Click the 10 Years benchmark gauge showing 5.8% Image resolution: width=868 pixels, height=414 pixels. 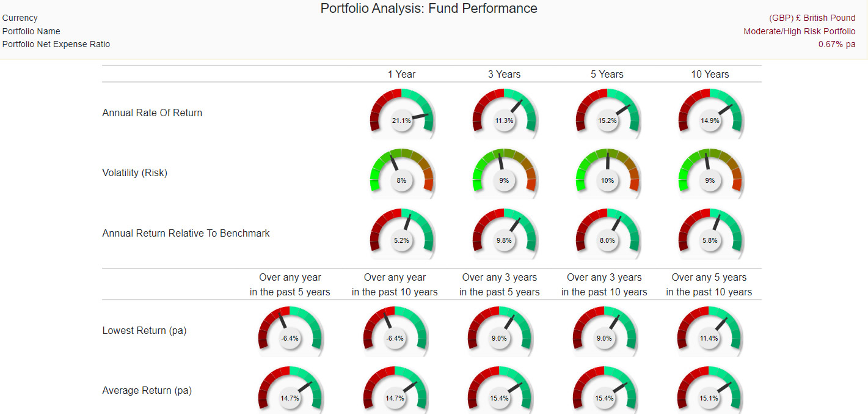[x=710, y=234]
